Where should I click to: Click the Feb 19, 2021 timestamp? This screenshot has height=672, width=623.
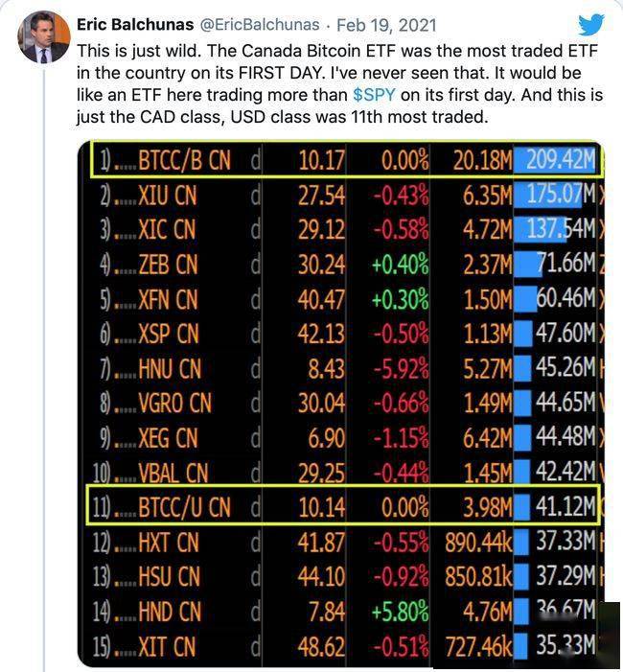(x=386, y=25)
